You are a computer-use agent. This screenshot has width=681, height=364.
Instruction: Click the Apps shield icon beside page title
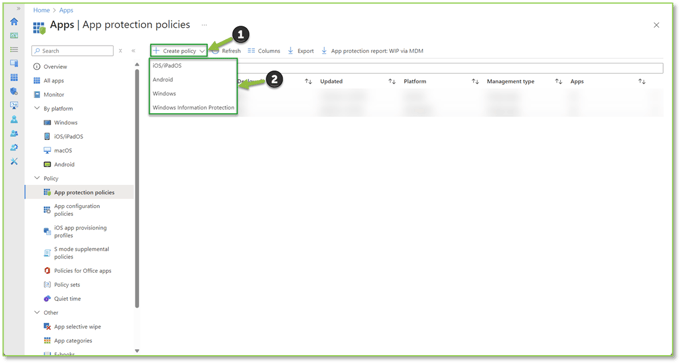[x=39, y=28]
